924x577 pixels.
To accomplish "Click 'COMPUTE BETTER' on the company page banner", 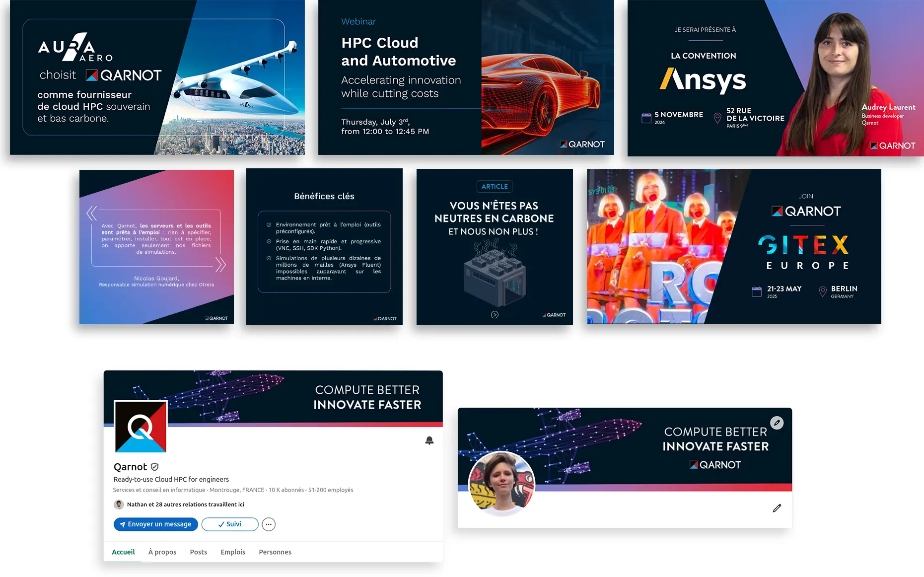I will (367, 390).
